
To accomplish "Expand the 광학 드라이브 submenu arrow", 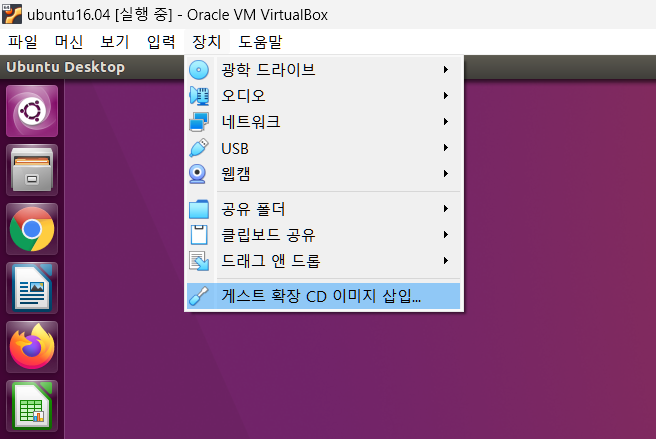I will [446, 69].
